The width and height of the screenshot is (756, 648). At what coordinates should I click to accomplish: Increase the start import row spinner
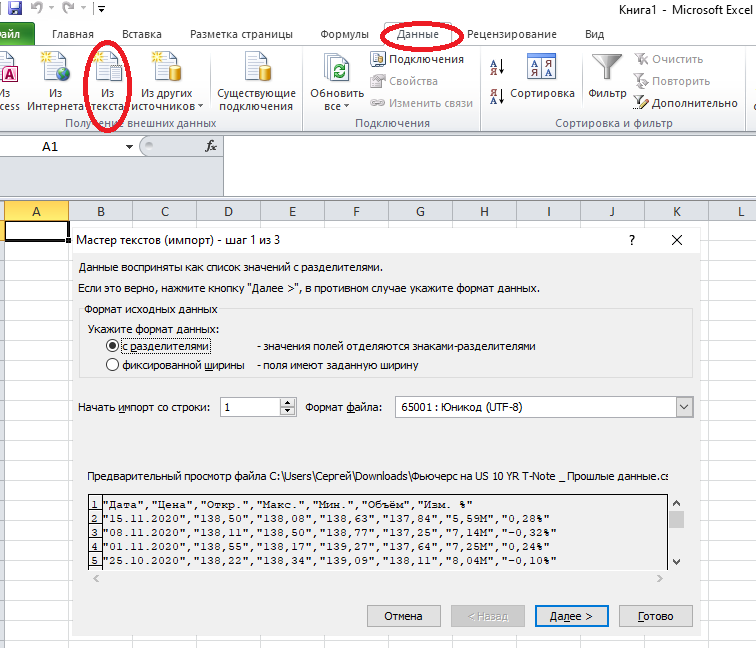tap(288, 403)
